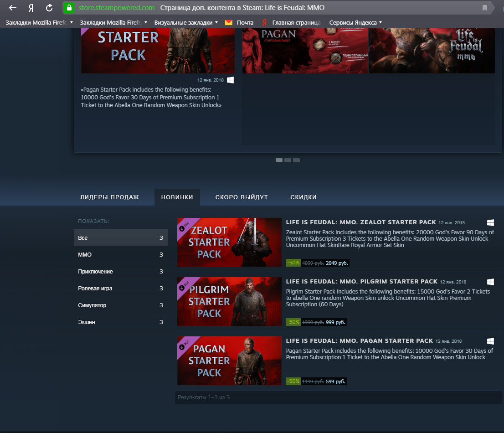Click crossed-out 1999 руб. original price
The image size is (504, 433).
coord(313,322)
